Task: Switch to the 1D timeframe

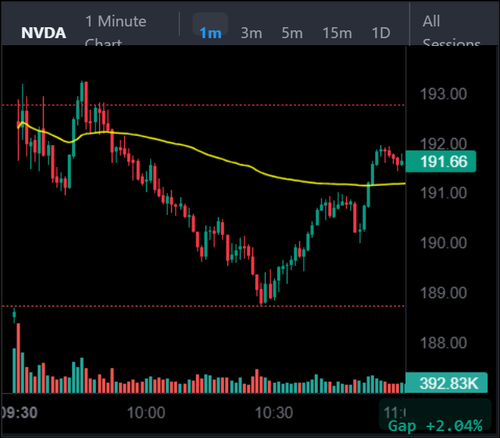Action: [381, 33]
